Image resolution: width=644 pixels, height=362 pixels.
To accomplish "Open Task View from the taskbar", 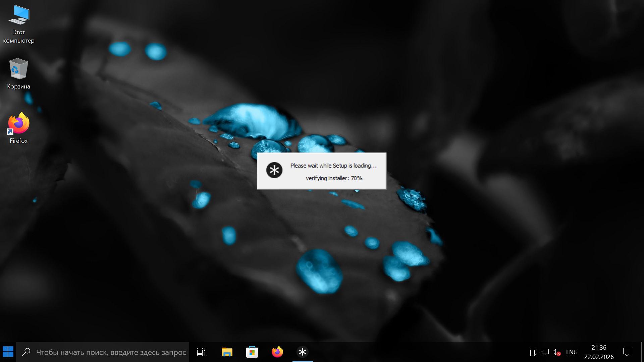I will coord(201,352).
